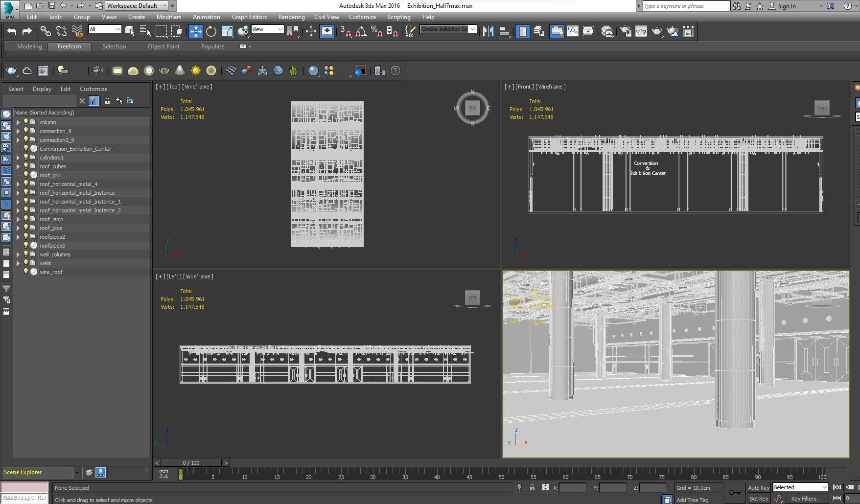Toggle Window/Crossing selection mode
The width and height of the screenshot is (860, 504).
pyautogui.click(x=177, y=31)
